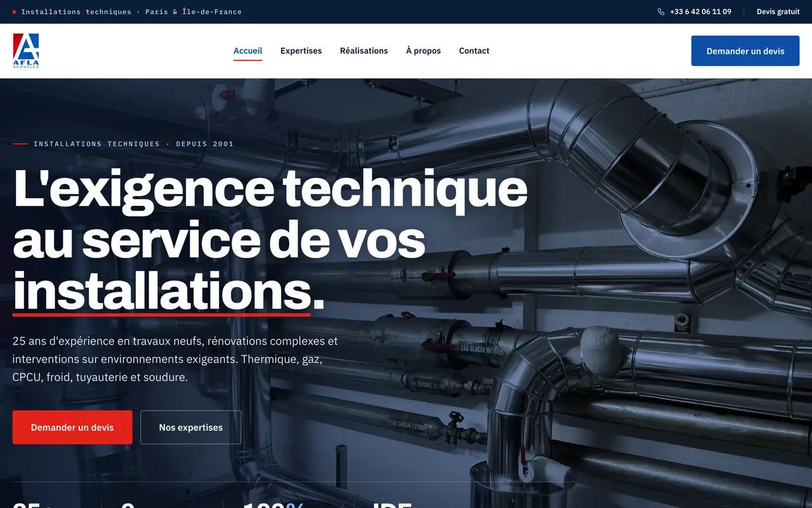Open the Accueil menu item
The height and width of the screenshot is (508, 812).
tap(247, 51)
